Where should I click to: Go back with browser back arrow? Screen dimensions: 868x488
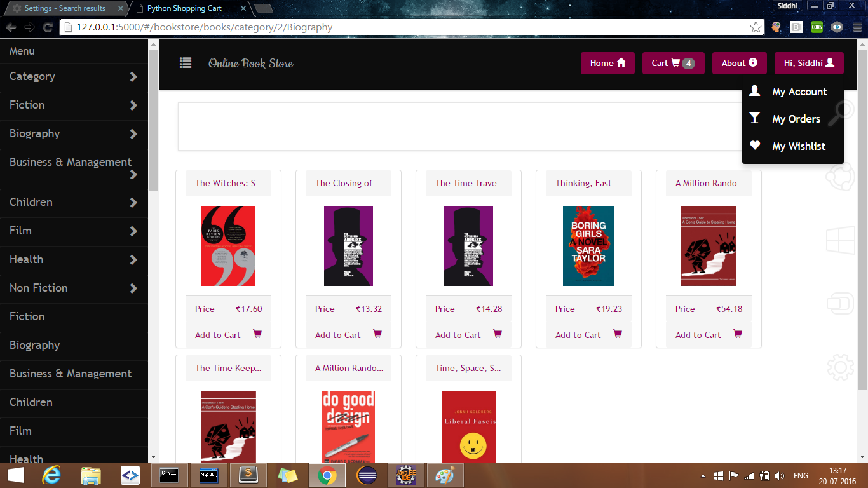(x=11, y=27)
